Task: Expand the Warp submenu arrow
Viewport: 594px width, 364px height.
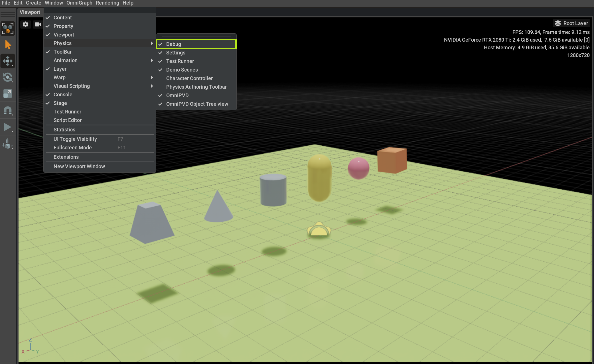Action: [151, 77]
